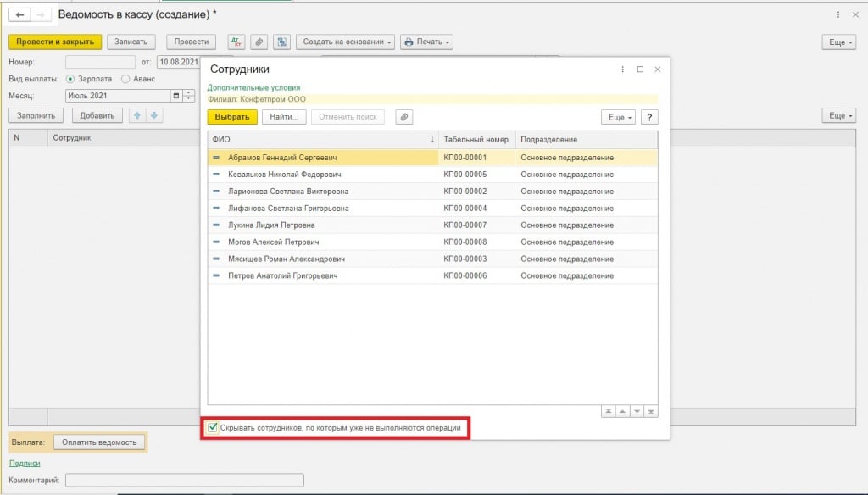868x495 pixels.
Task: Open the help question mark button
Action: [x=649, y=117]
